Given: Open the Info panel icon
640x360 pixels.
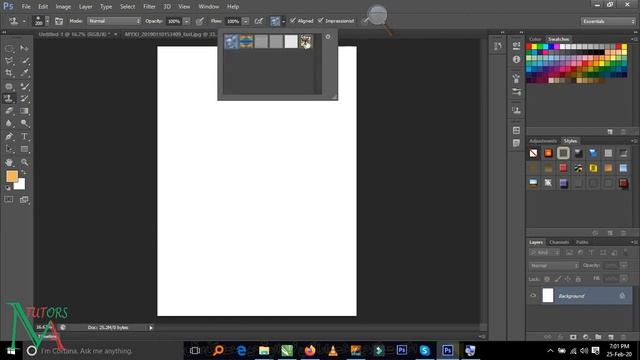Looking at the screenshot, I should coord(516,60).
